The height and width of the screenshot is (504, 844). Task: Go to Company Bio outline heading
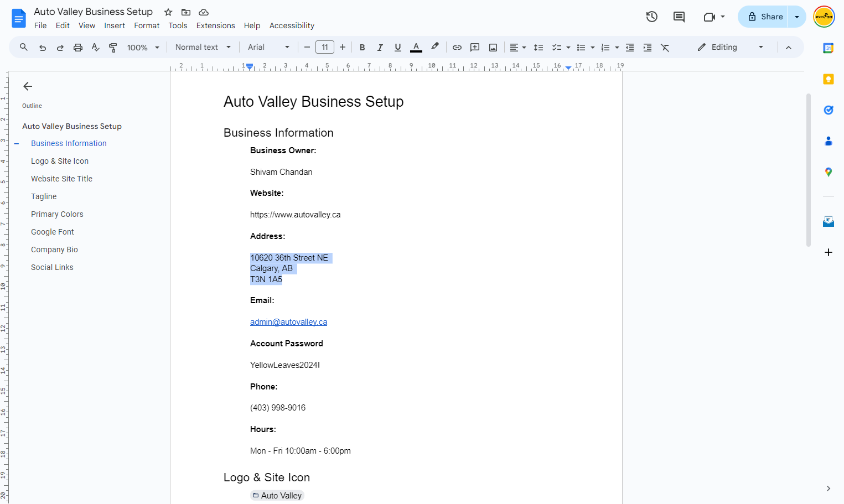click(54, 250)
